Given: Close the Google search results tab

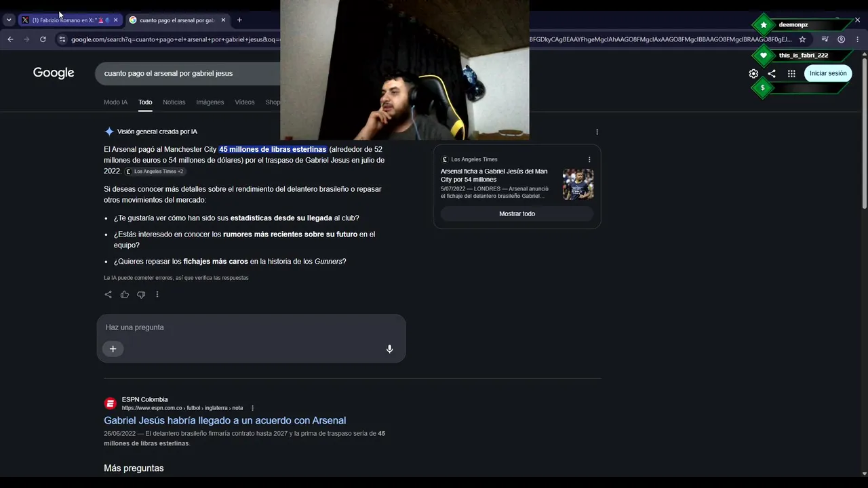Looking at the screenshot, I should coord(222,20).
